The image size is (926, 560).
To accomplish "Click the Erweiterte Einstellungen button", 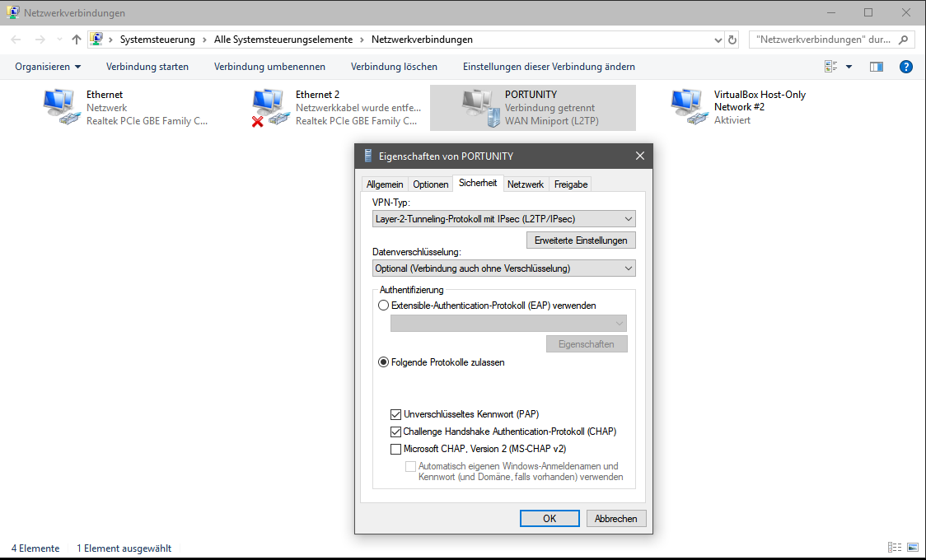I will click(x=581, y=240).
